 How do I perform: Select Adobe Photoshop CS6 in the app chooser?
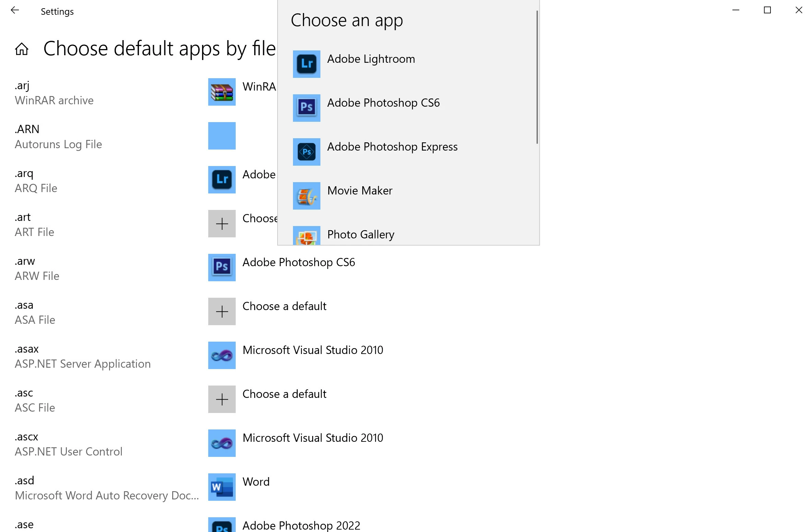(x=383, y=103)
